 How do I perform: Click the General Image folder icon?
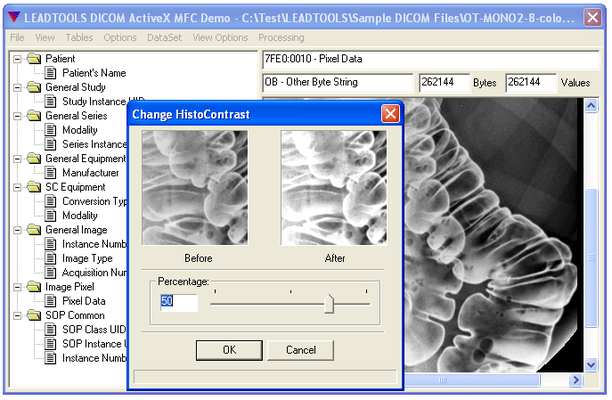34,230
